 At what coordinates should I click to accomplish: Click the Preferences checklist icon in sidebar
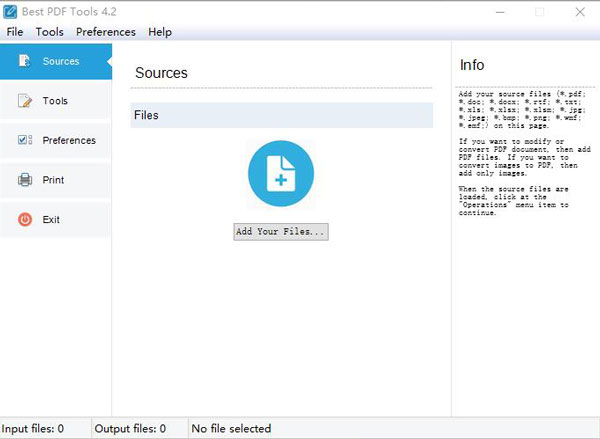[x=25, y=140]
